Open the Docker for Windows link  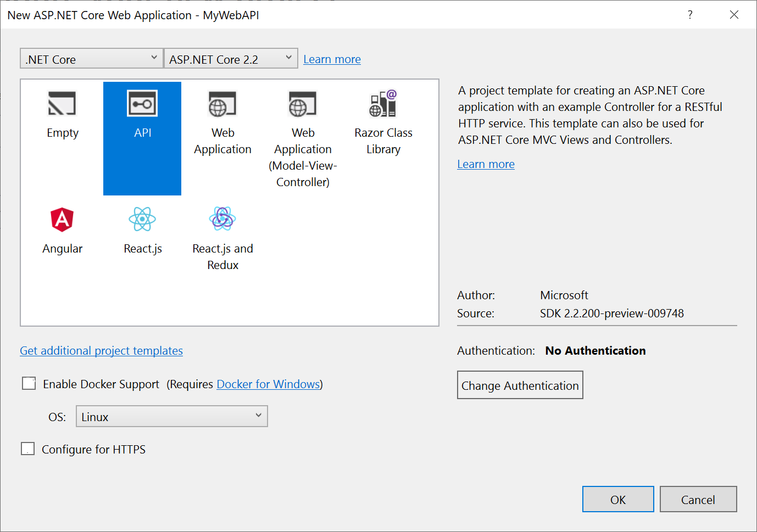tap(268, 384)
